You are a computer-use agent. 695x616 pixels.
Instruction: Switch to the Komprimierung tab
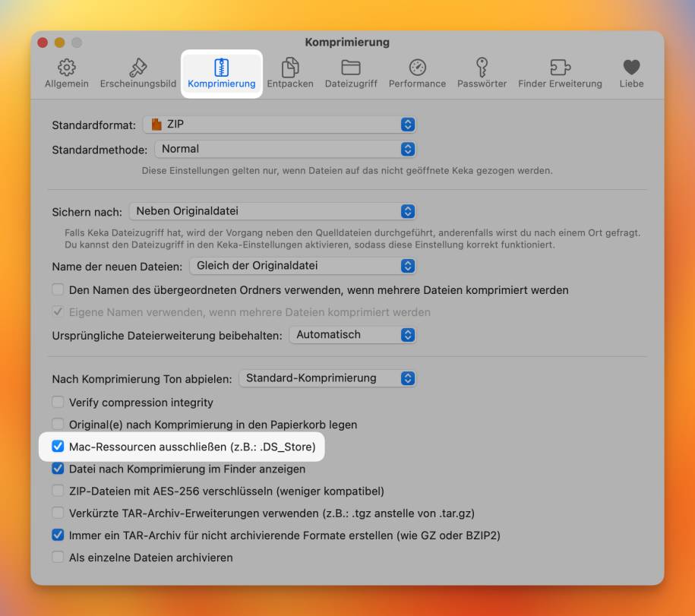coord(222,73)
